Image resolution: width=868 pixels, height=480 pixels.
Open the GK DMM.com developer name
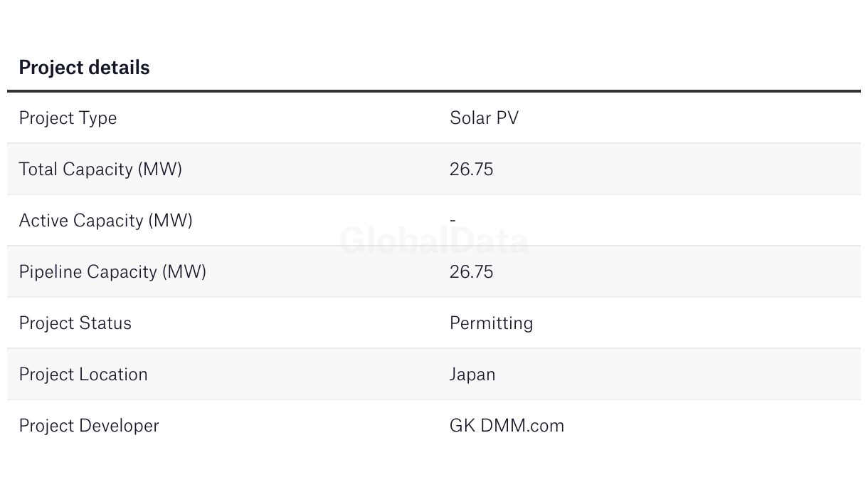[x=507, y=426]
